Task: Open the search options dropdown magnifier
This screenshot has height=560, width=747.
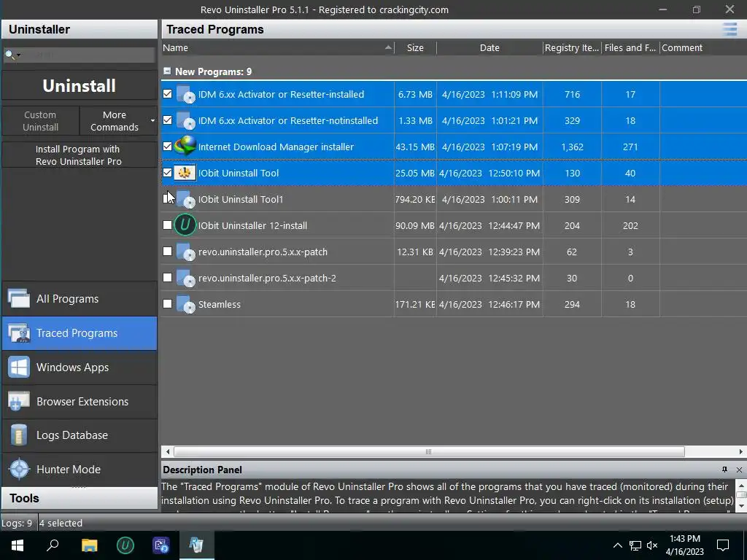Action: pyautogui.click(x=12, y=55)
